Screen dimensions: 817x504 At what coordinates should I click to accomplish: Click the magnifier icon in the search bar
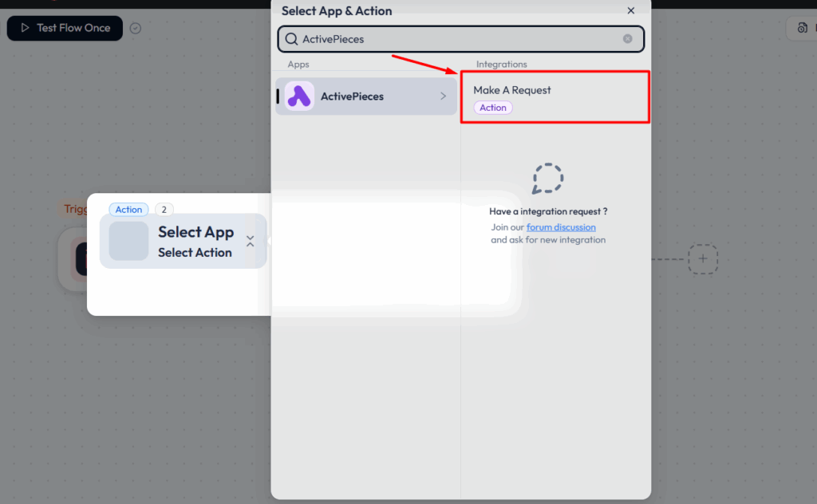pos(293,38)
